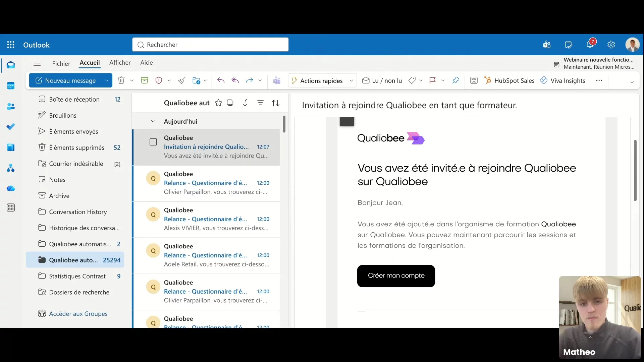Archive the selected message
The image size is (644, 362).
coord(145,80)
